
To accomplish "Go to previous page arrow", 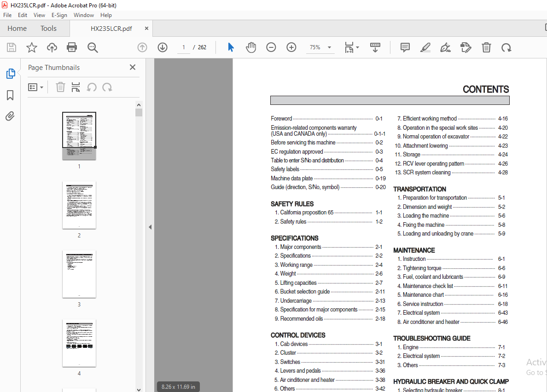I will [x=142, y=47].
